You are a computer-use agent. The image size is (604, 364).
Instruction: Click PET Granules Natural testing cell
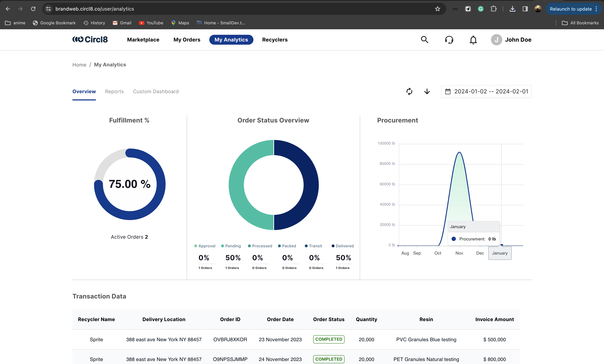426,359
